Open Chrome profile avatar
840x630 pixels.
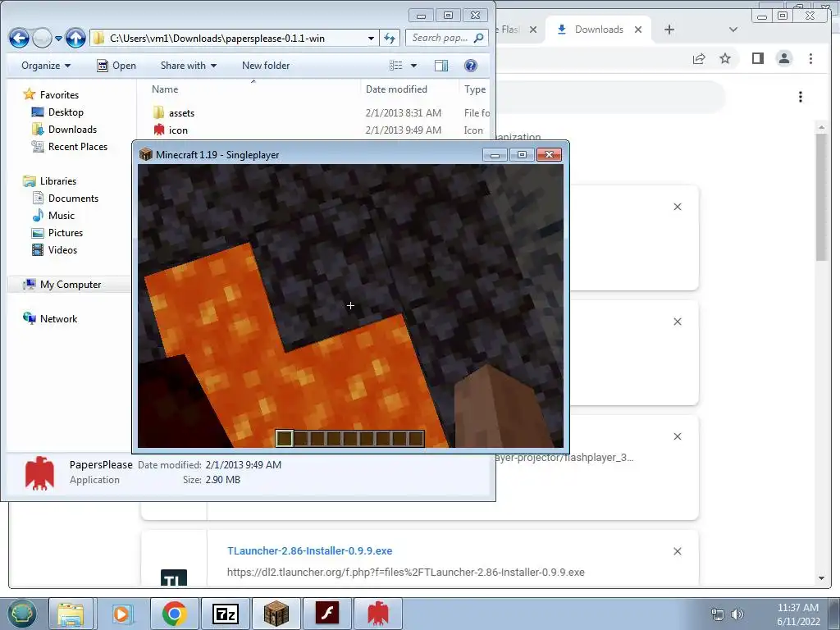pos(784,58)
